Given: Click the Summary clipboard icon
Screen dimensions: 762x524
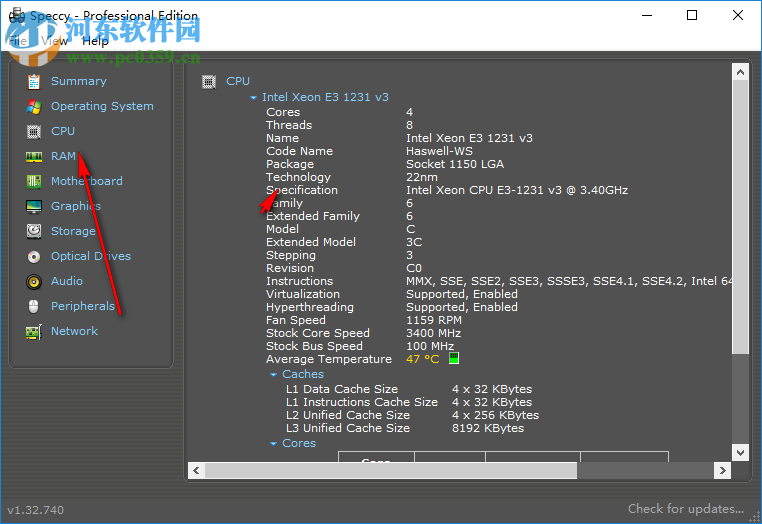Looking at the screenshot, I should click(x=34, y=82).
